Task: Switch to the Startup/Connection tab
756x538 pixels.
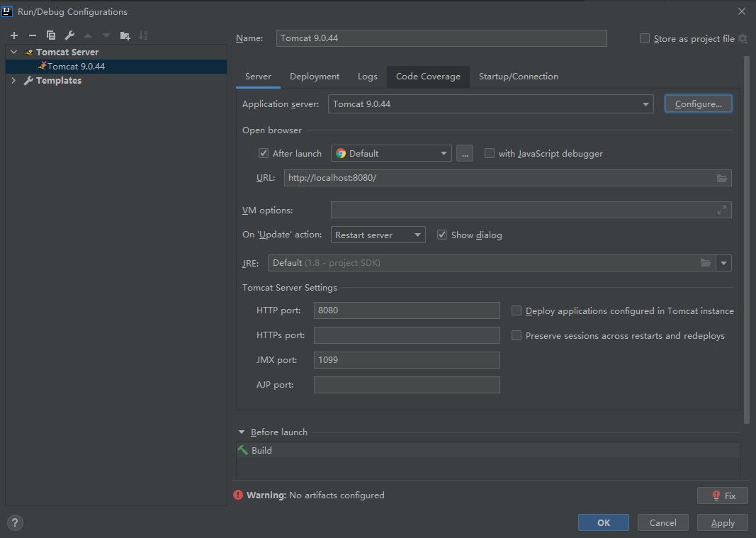Action: [x=519, y=77]
